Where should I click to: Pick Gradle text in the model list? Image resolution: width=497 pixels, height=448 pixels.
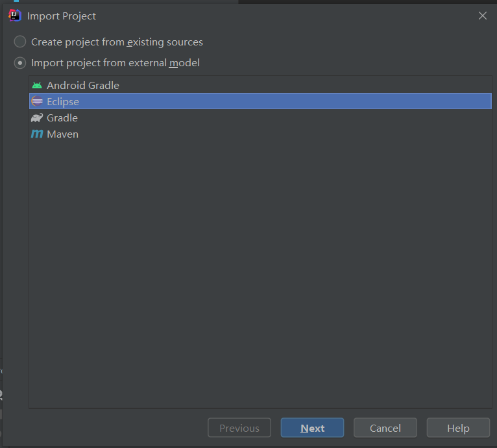pyautogui.click(x=62, y=118)
